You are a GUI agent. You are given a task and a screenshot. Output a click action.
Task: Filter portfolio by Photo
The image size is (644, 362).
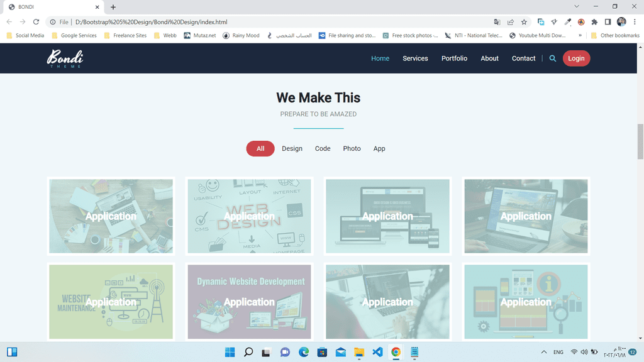352,148
